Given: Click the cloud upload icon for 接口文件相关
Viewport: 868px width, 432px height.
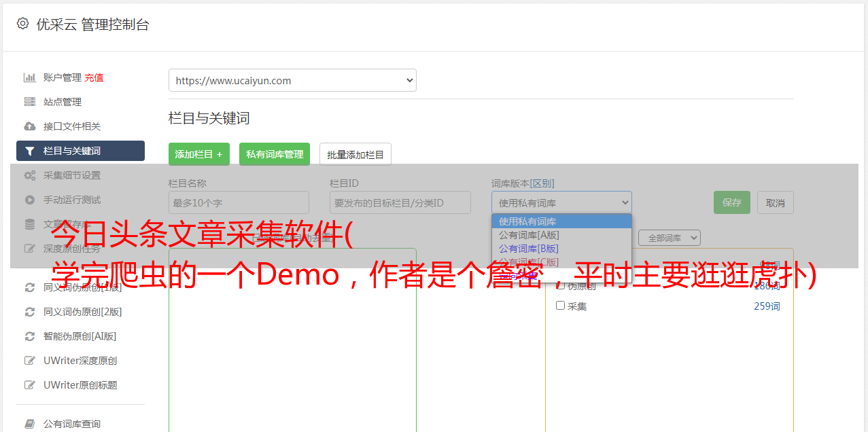Looking at the screenshot, I should [x=30, y=126].
